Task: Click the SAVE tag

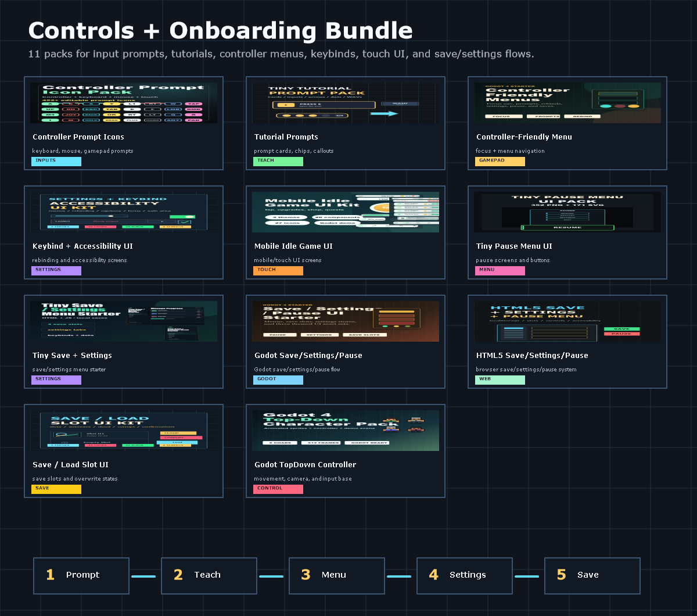Action: coord(56,489)
